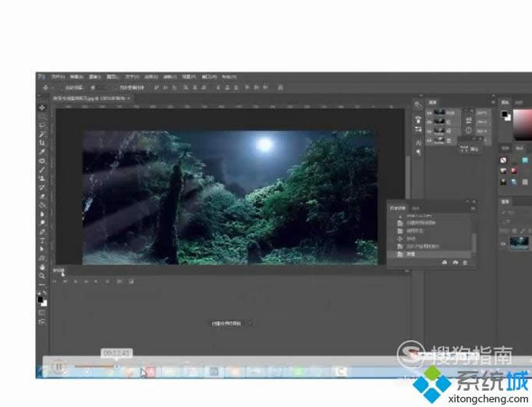532x407 pixels.
Task: Switch to the Actions tab beside History
Action: (x=416, y=208)
